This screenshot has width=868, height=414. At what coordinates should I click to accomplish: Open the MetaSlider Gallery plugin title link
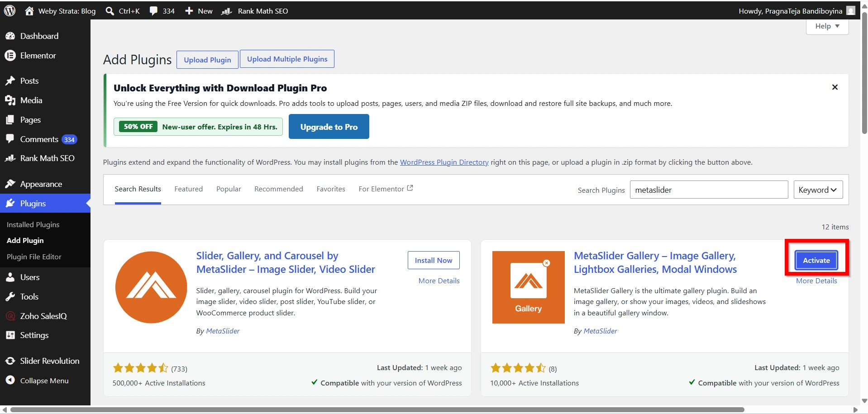click(x=655, y=262)
